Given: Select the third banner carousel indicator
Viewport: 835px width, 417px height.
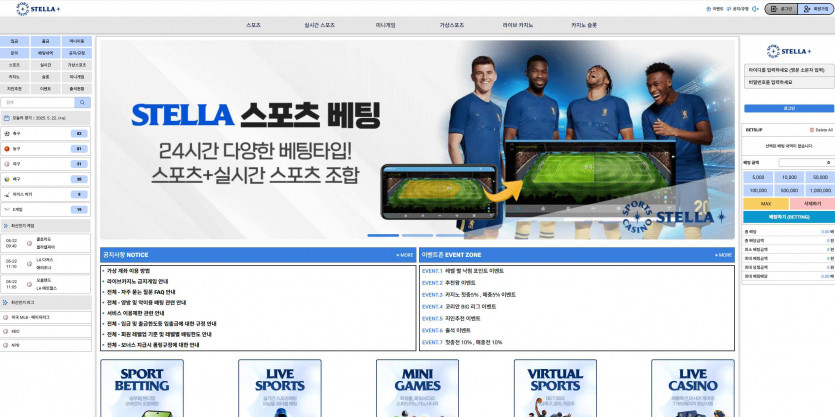Looking at the screenshot, I should tap(452, 235).
